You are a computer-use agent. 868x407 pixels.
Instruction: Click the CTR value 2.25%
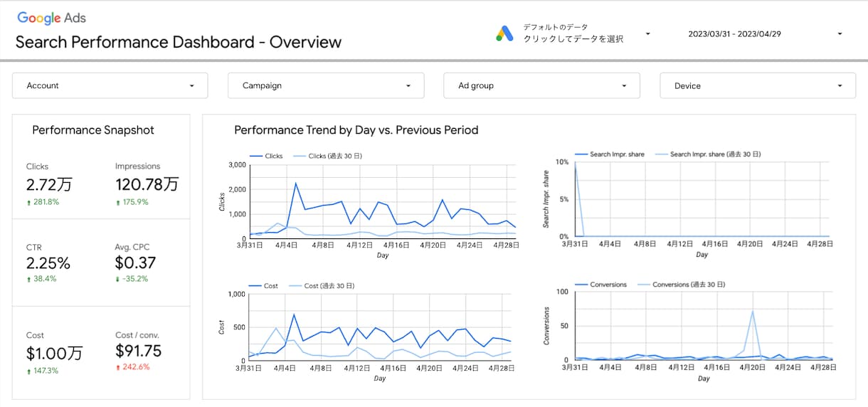tap(48, 263)
